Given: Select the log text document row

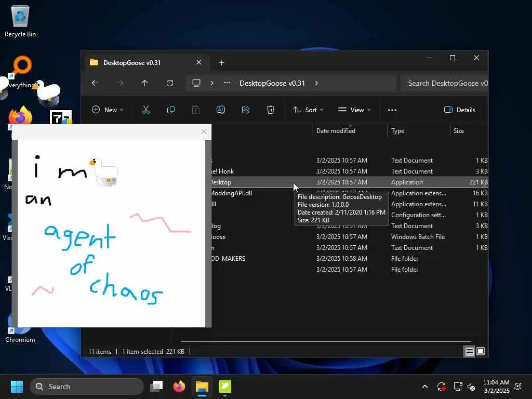Looking at the screenshot, I should 350,226.
